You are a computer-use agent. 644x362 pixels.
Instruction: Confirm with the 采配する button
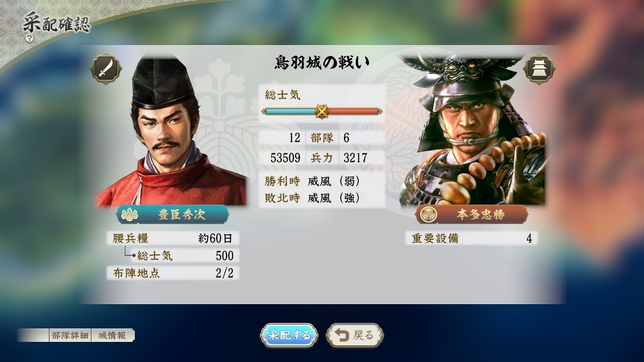pyautogui.click(x=289, y=335)
